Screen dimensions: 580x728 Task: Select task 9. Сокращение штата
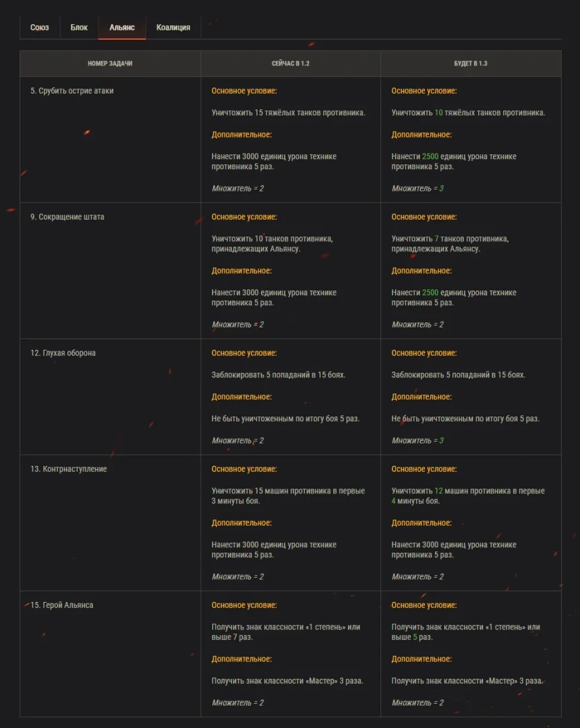tap(67, 217)
